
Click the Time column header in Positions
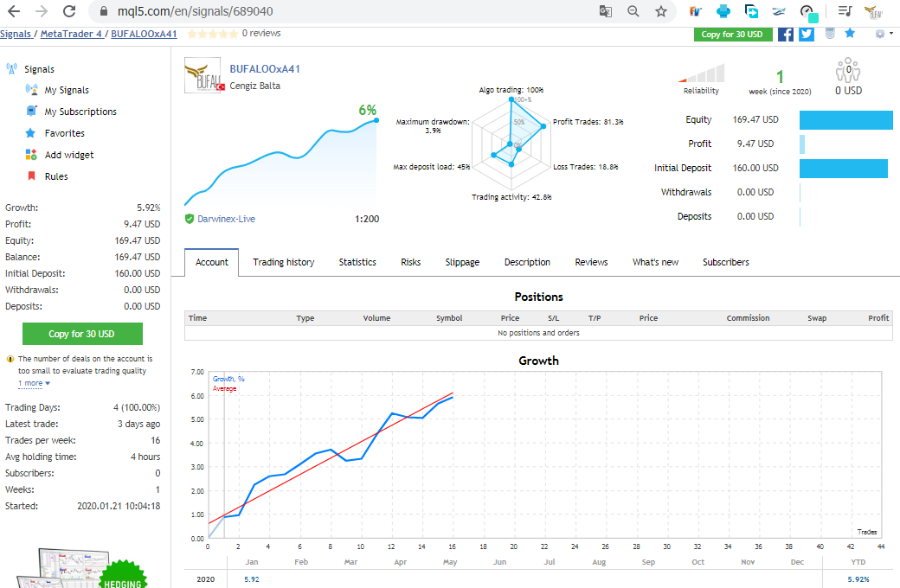coord(197,318)
